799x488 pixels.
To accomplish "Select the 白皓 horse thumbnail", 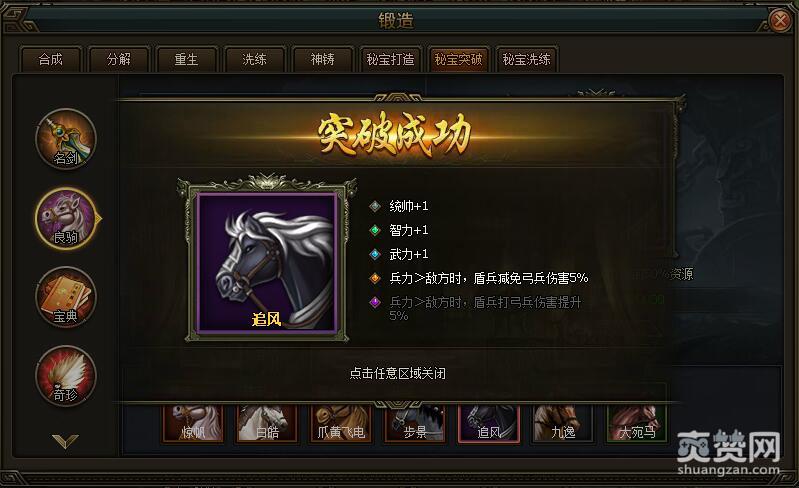I will (x=267, y=423).
